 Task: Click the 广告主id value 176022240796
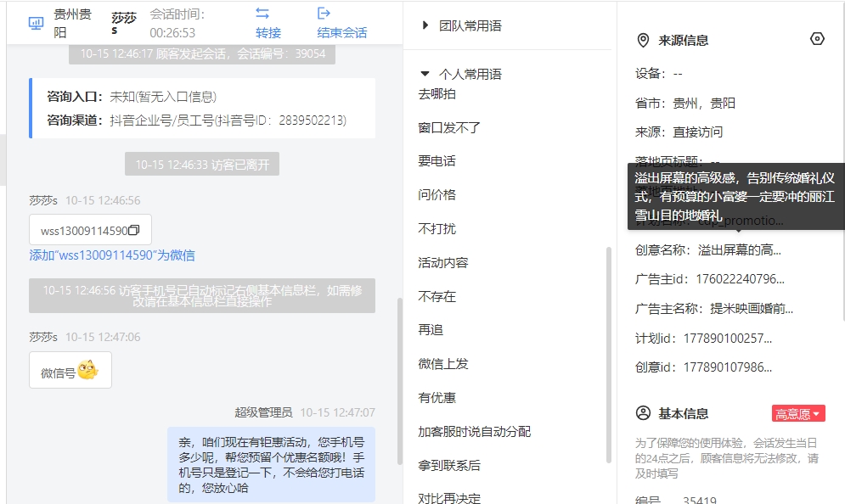[x=740, y=279]
